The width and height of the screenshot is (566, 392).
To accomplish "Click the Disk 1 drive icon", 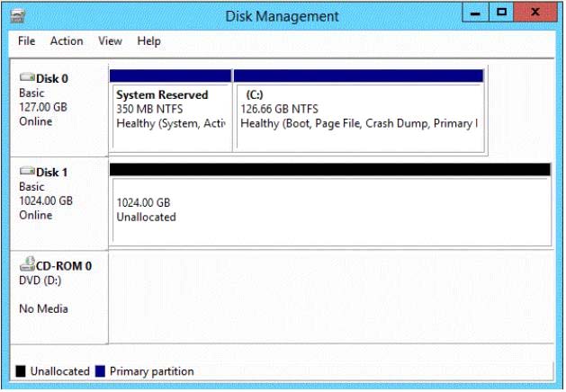I will click(26, 172).
